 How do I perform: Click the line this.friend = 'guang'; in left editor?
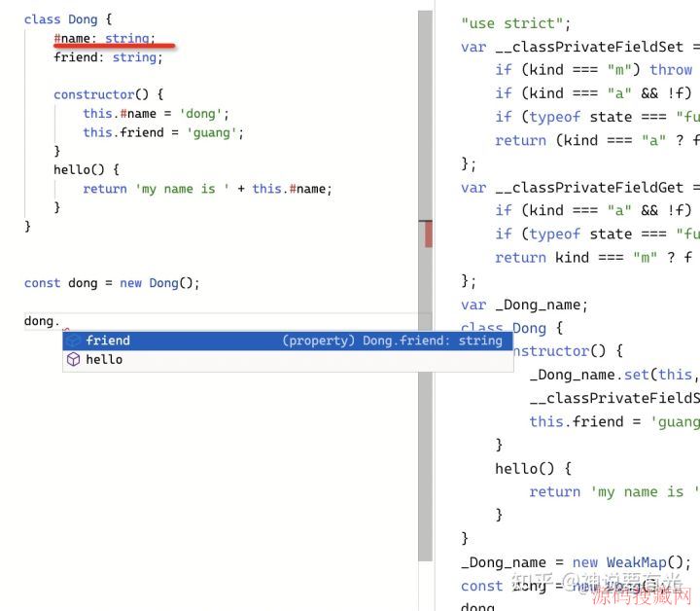[163, 132]
